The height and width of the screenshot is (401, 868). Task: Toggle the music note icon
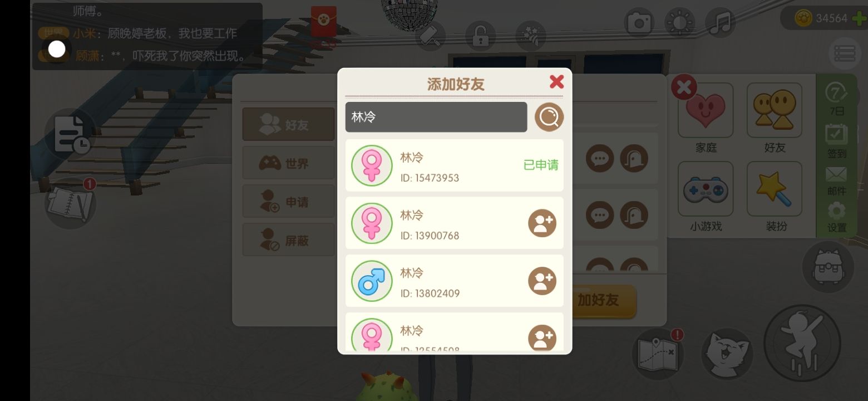coord(721,23)
